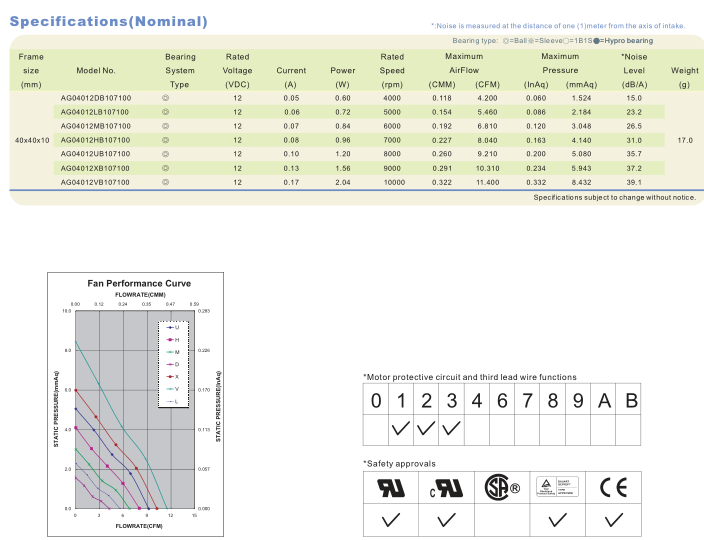Click the M curve legend marker

[x=171, y=352]
